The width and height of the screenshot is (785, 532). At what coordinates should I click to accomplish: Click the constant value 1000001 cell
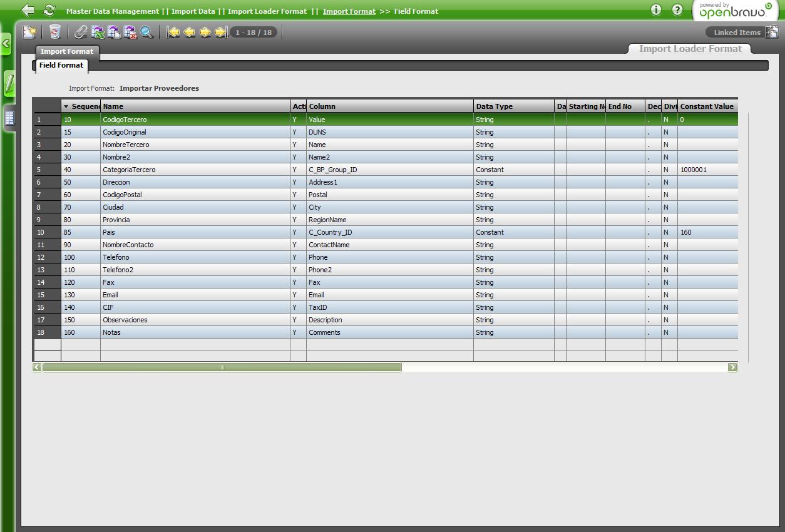point(708,170)
